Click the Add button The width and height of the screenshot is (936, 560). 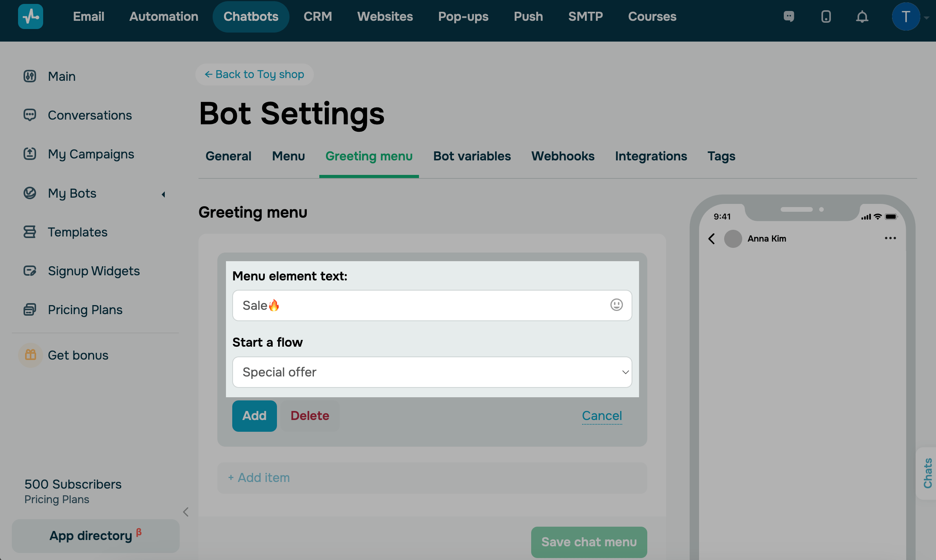(x=254, y=416)
